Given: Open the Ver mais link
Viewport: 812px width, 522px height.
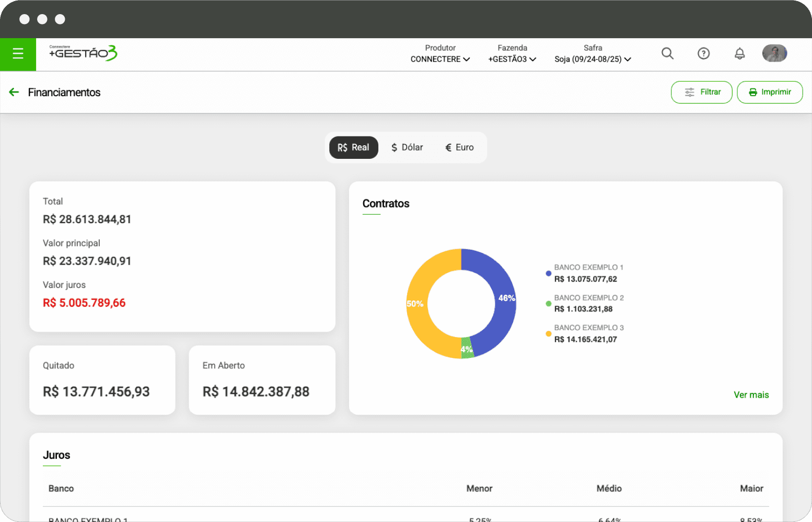Looking at the screenshot, I should point(751,395).
